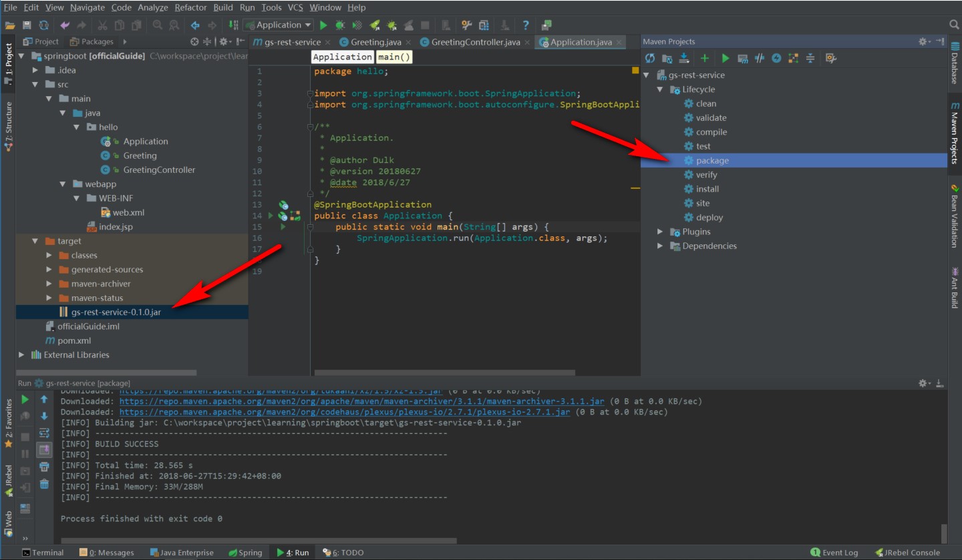Collapse the Lifecycle node in Maven Projects
962x560 pixels.
(660, 89)
